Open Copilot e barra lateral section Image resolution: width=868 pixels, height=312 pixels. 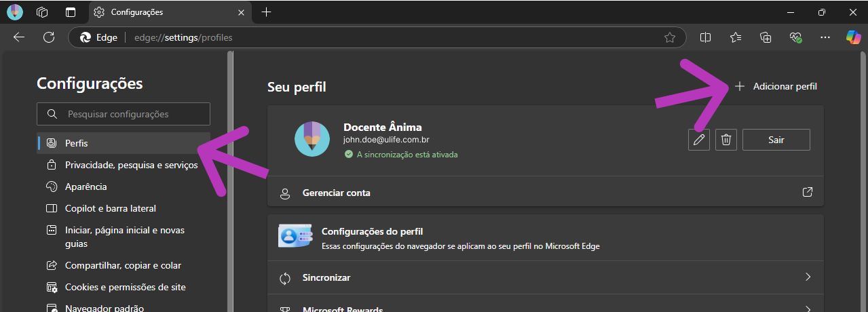tap(124, 208)
